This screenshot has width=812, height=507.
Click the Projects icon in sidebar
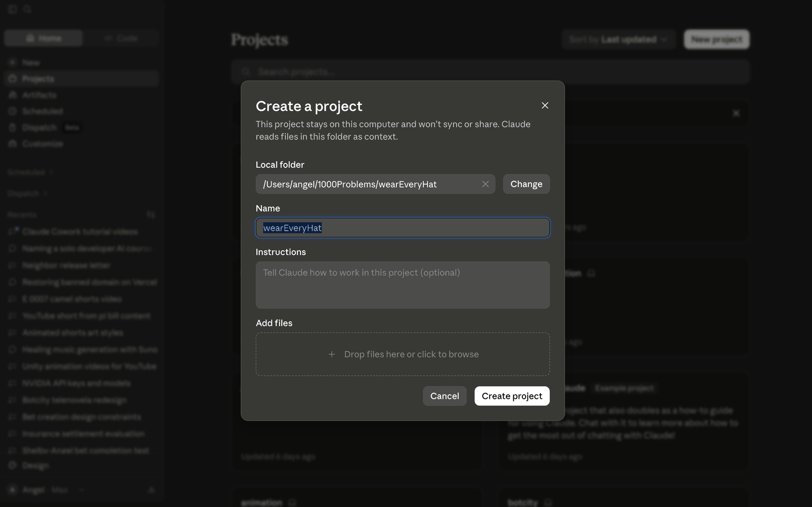click(x=13, y=79)
